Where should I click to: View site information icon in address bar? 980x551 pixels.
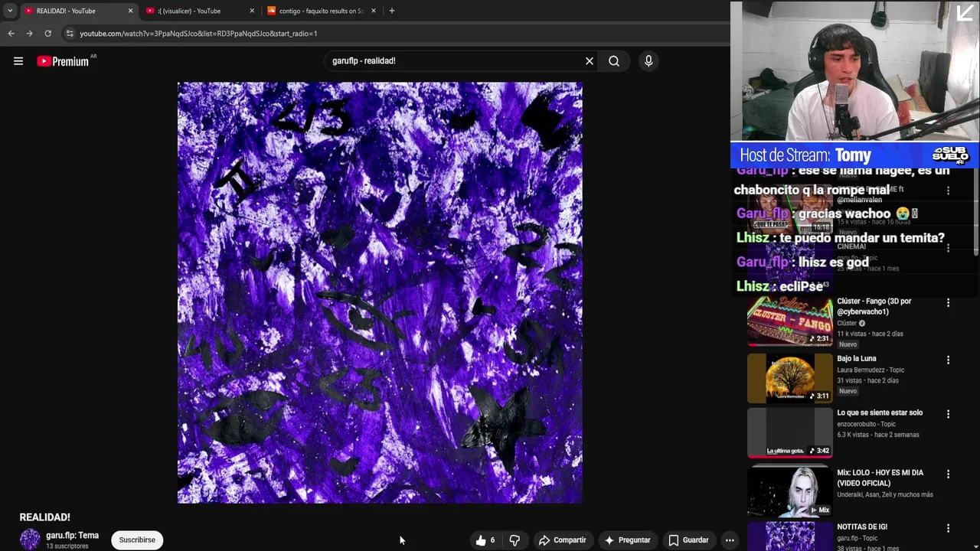point(70,34)
